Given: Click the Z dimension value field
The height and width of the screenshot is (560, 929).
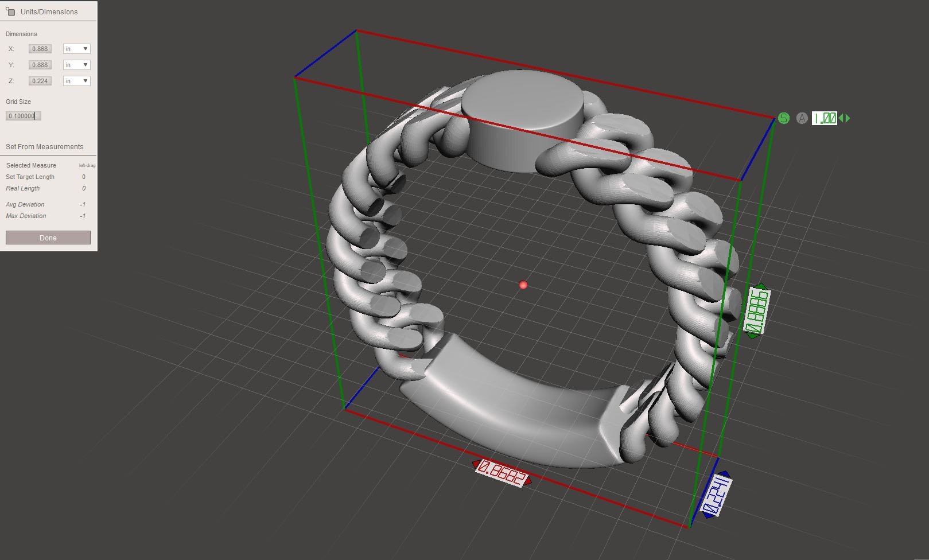Looking at the screenshot, I should 40,81.
